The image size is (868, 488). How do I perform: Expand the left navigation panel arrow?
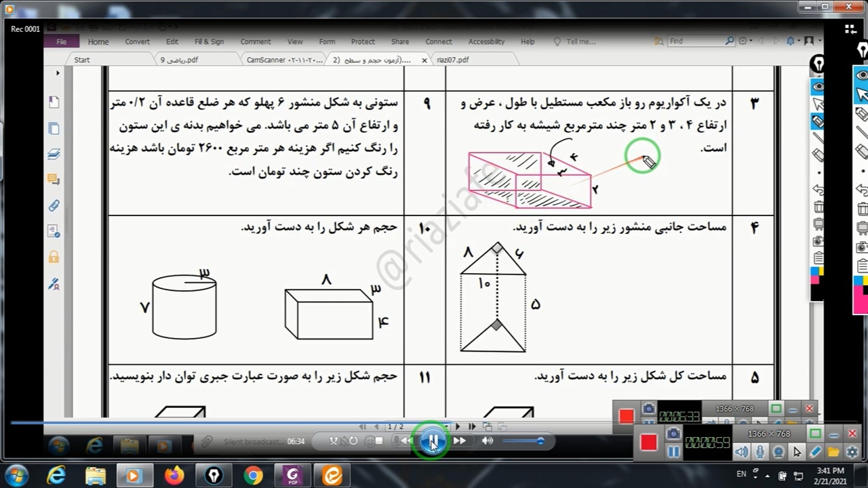(x=58, y=73)
